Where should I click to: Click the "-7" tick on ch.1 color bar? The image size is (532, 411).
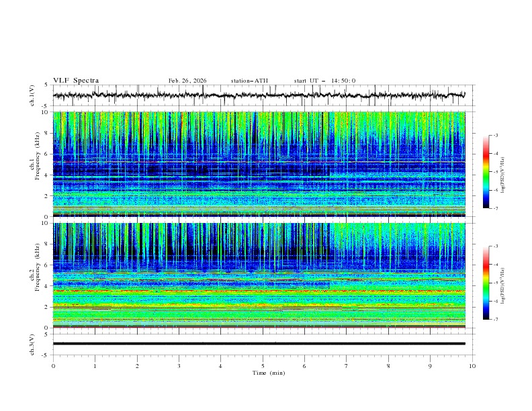(496, 208)
